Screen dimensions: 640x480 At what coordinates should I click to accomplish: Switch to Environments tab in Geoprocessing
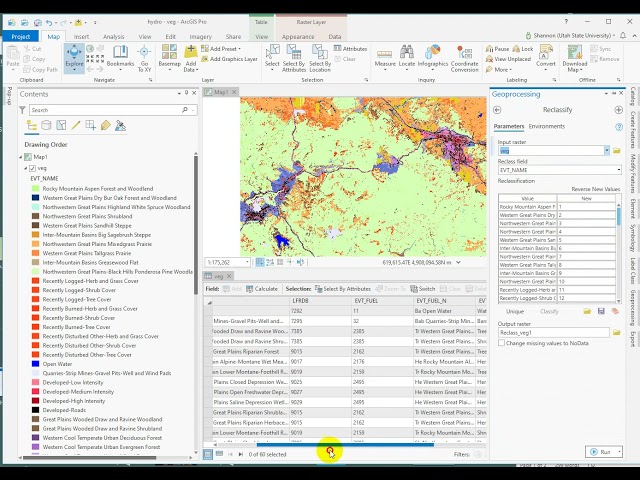[x=547, y=127]
